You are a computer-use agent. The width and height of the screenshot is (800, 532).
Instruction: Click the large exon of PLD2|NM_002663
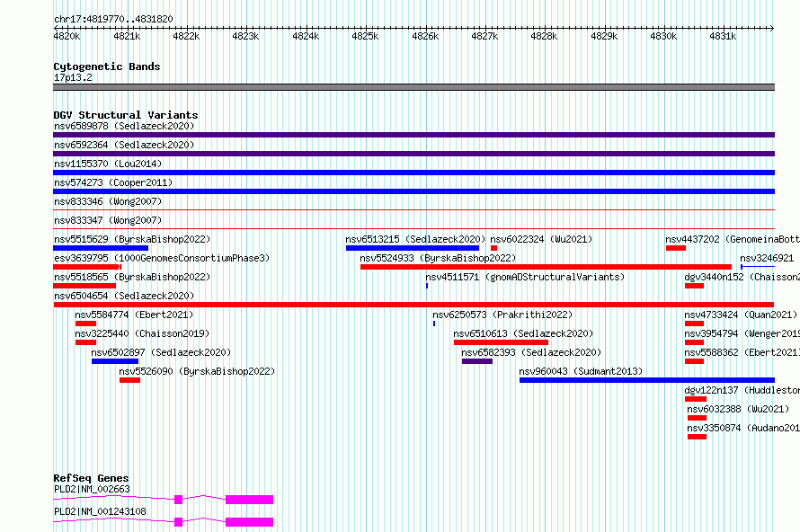(x=250, y=500)
